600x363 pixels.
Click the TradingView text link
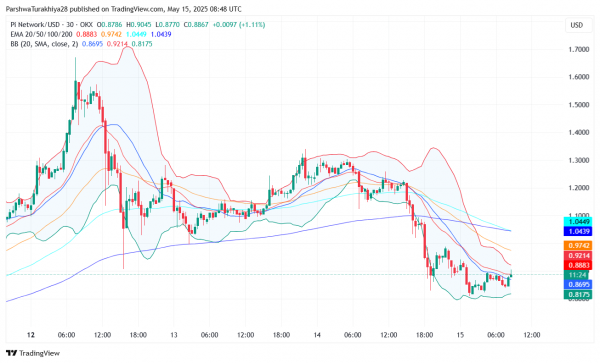point(39,353)
